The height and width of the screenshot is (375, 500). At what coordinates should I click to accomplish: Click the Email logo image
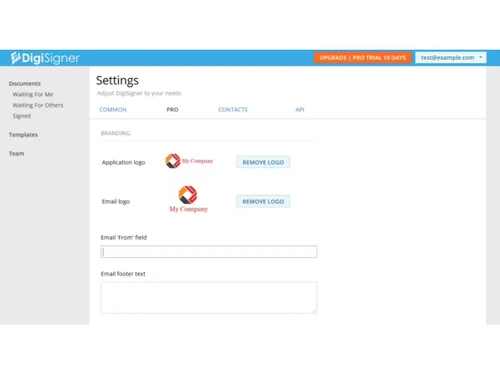189,199
